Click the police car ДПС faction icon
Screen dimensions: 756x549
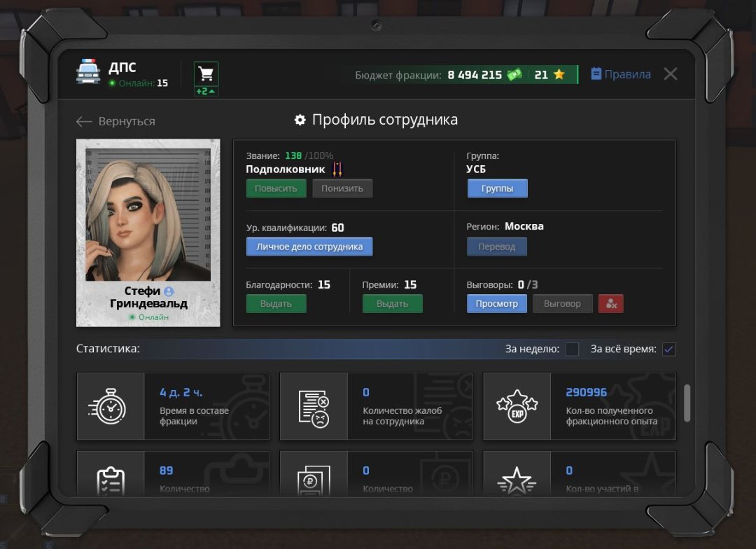point(88,72)
